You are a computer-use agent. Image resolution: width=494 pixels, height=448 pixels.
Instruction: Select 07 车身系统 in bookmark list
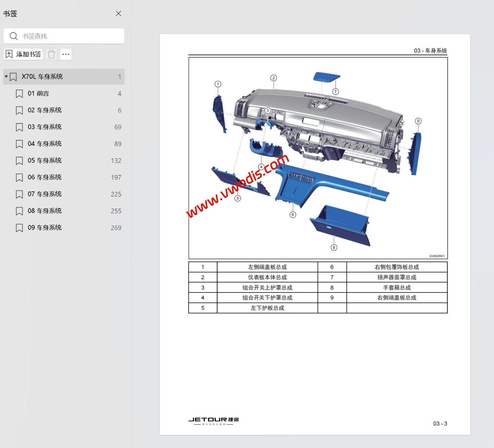pos(45,194)
